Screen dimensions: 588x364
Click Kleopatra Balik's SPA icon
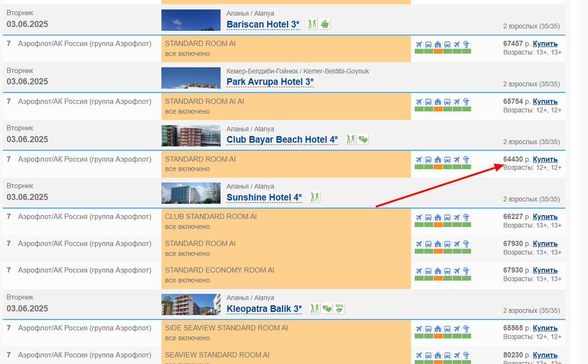click(x=340, y=308)
